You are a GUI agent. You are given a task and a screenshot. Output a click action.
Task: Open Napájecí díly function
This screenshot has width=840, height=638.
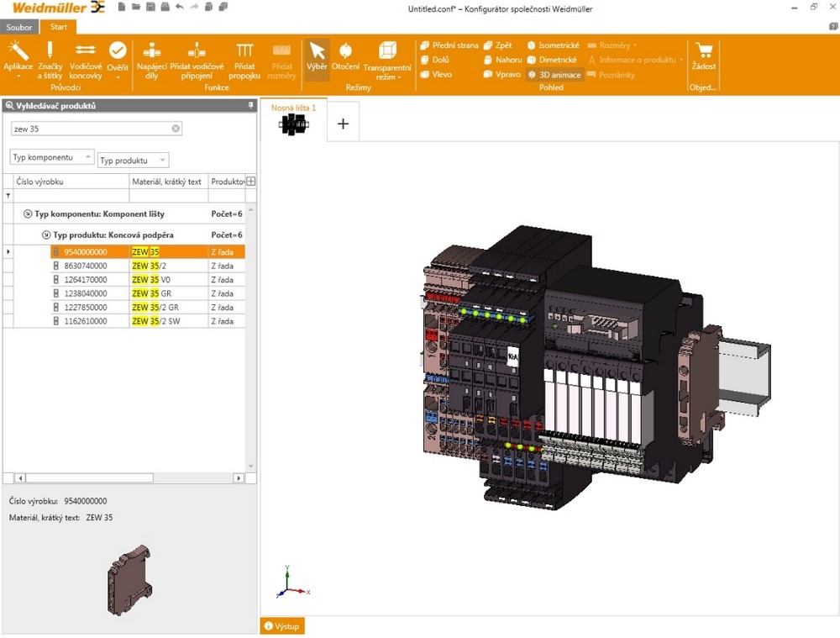[x=151, y=60]
